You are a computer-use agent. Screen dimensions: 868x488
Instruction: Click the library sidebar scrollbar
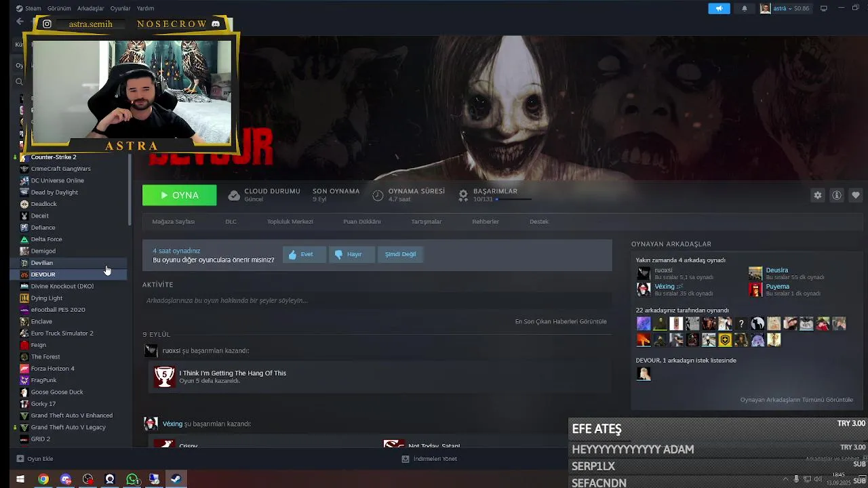(x=130, y=190)
